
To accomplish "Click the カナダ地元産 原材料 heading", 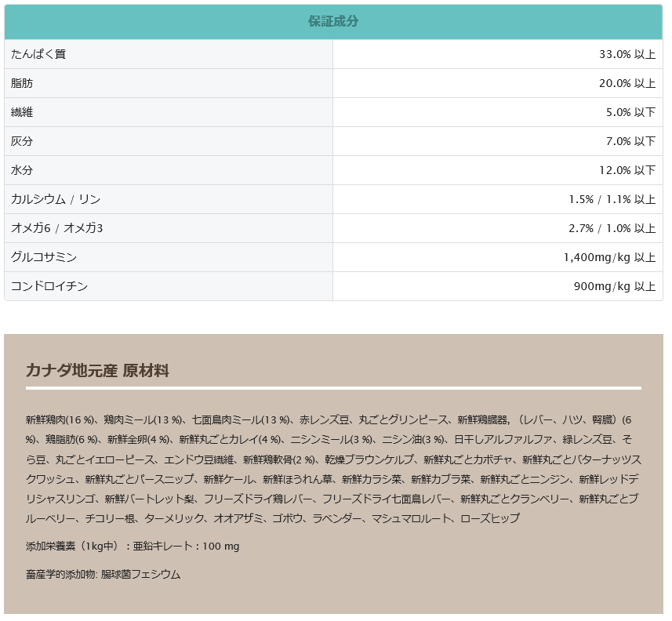I will tap(97, 371).
